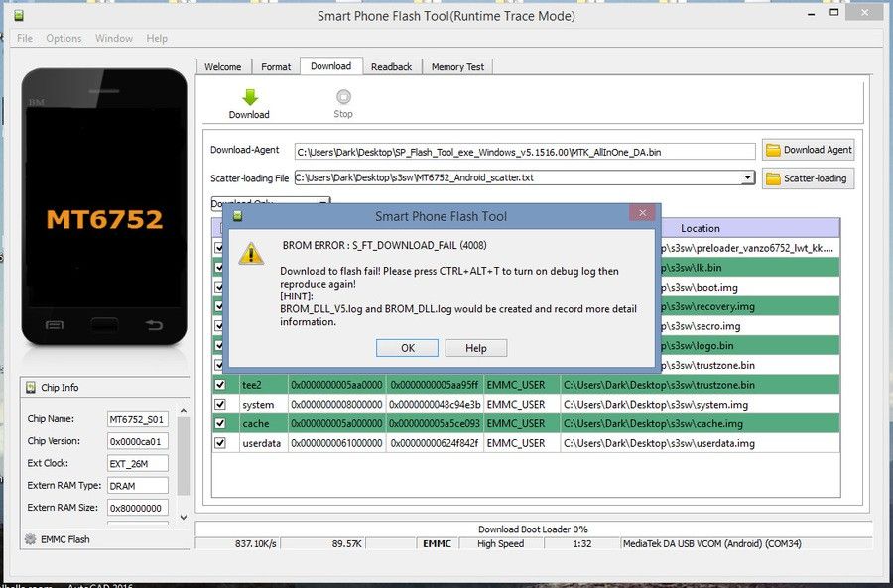Click the system.img location cell
This screenshot has width=893, height=588.
point(700,405)
